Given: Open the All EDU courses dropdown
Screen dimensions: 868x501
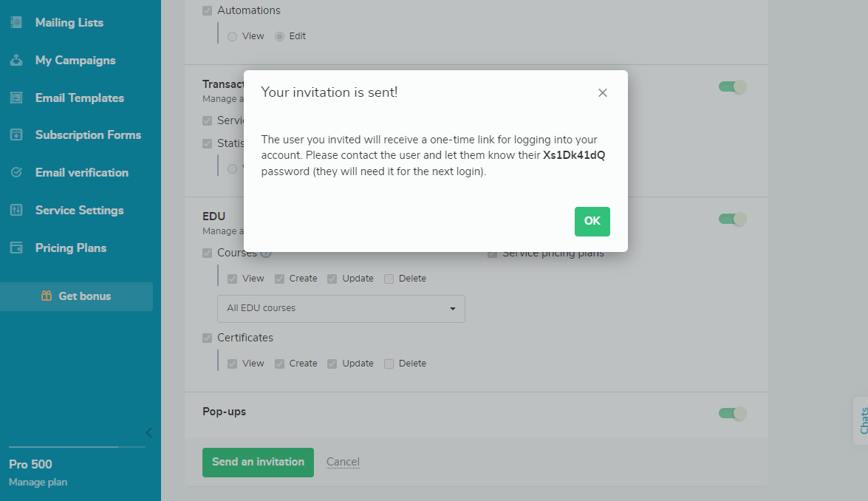Looking at the screenshot, I should click(x=341, y=309).
